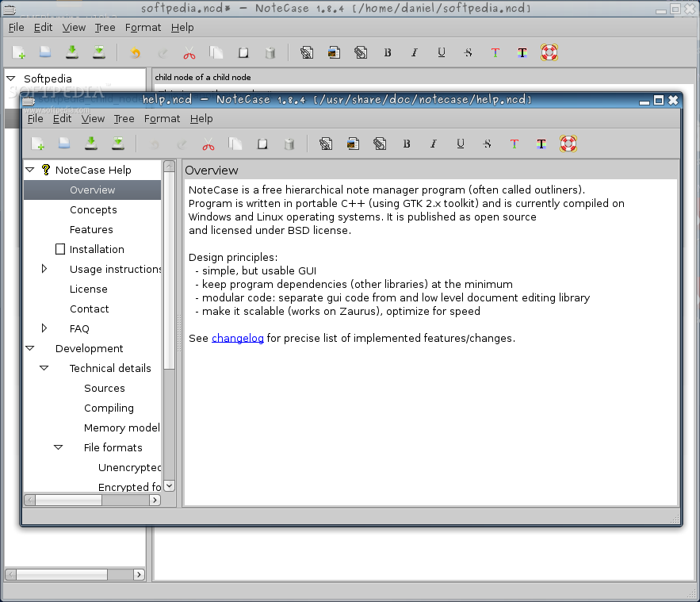This screenshot has width=700, height=602.
Task: Click Open document icon in softpedia.ncd toolbar
Action: point(45,52)
